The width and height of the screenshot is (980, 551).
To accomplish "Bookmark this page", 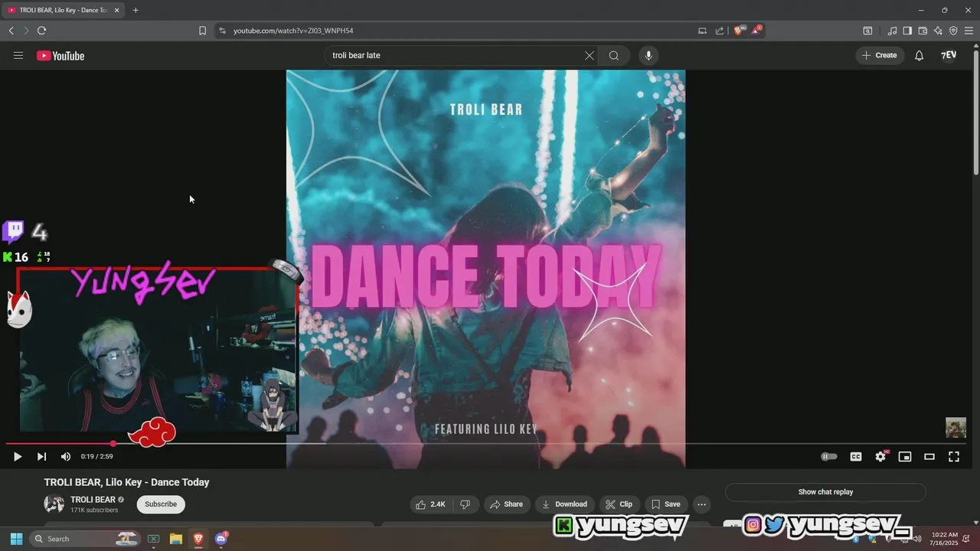I will [202, 31].
